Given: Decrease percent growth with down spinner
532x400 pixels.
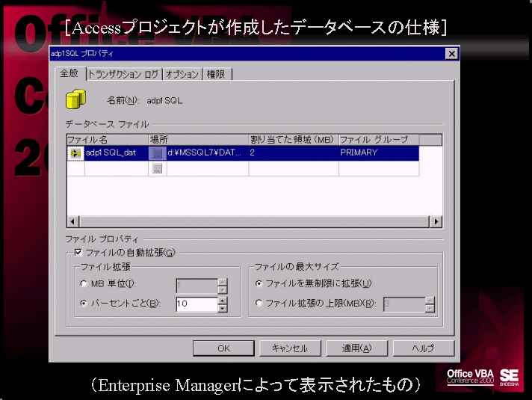Looking at the screenshot, I should coord(222,307).
